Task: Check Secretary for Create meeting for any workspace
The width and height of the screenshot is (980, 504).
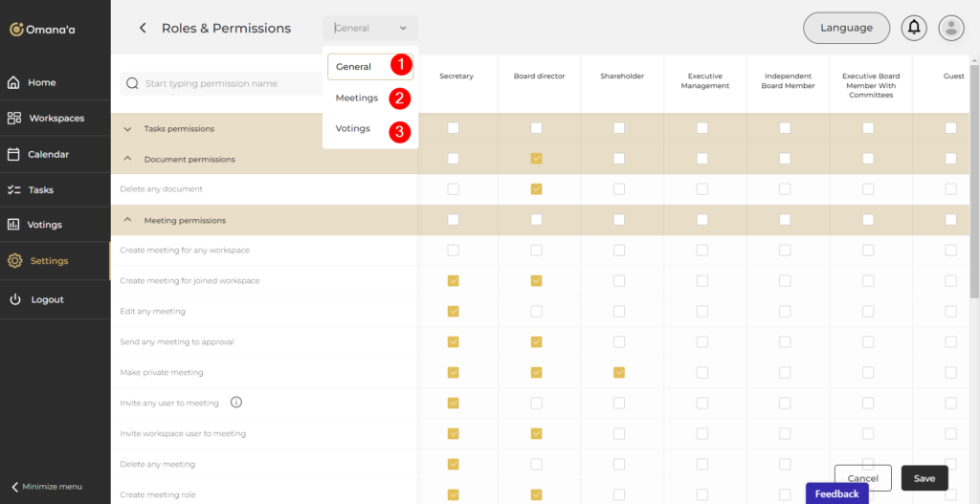Action: click(453, 251)
